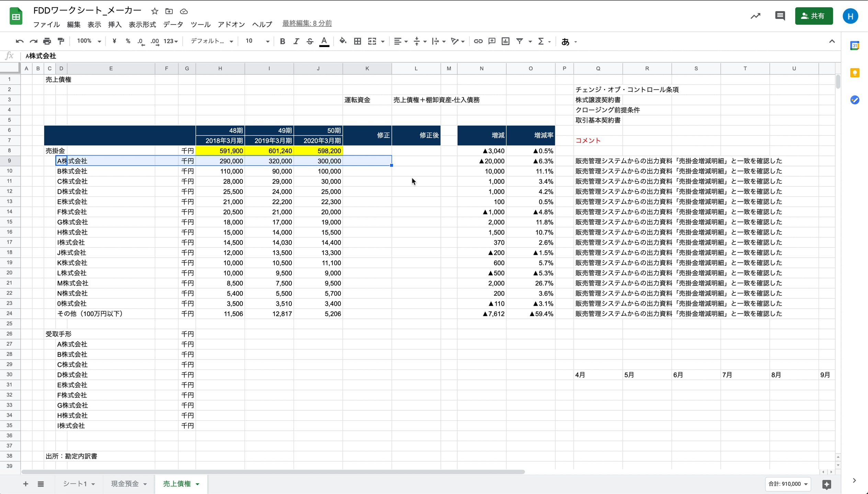The image size is (868, 494).
Task: Toggle bold formatting
Action: [282, 41]
